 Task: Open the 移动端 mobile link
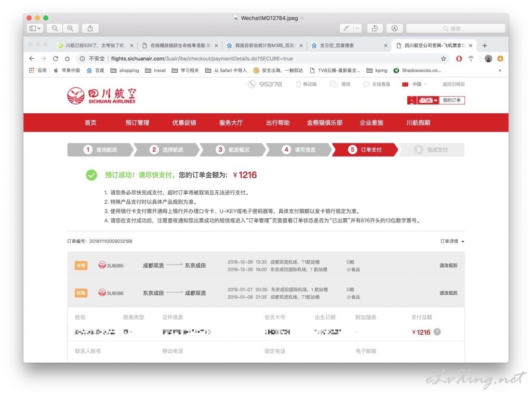307,84
